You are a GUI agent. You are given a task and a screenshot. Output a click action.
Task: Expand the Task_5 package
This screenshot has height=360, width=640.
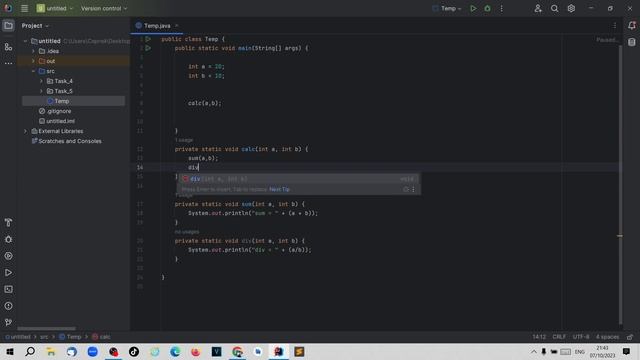(x=41, y=91)
